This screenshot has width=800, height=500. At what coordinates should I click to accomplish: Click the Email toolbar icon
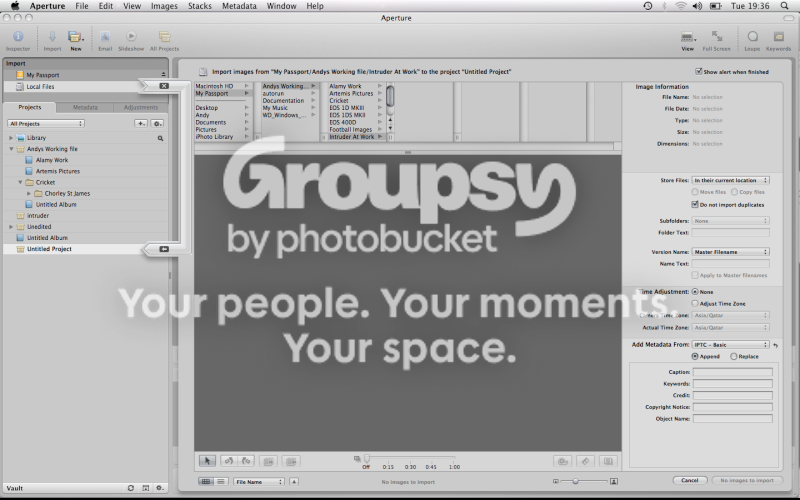pyautogui.click(x=105, y=40)
